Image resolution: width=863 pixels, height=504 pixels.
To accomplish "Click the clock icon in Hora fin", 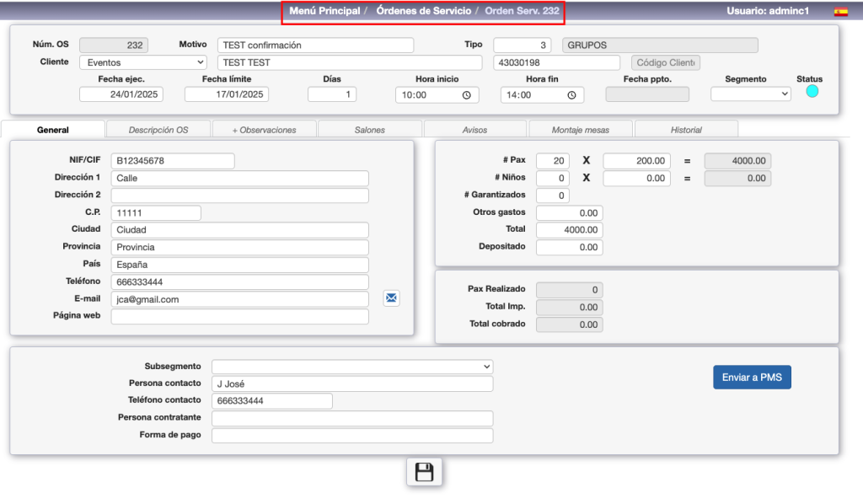I will 571,95.
